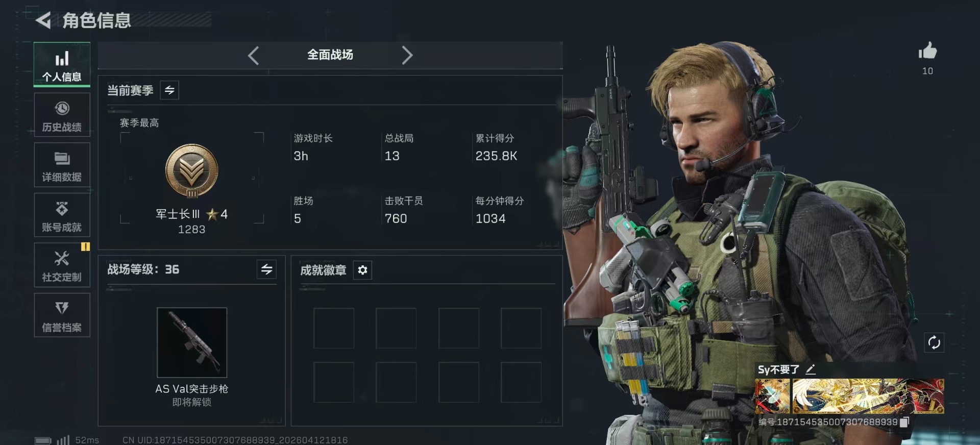Switch to previous mode with left chevron
This screenshot has height=445, width=980.
pyautogui.click(x=254, y=55)
